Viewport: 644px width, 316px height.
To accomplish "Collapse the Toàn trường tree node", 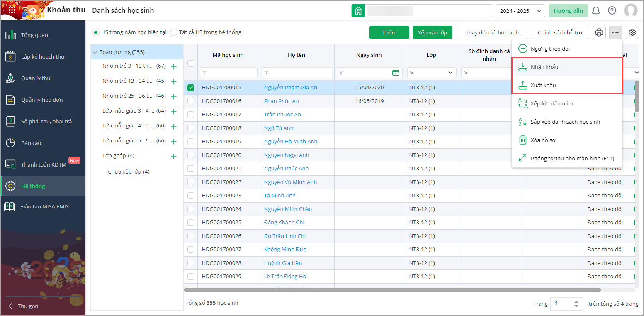I will 95,52.
